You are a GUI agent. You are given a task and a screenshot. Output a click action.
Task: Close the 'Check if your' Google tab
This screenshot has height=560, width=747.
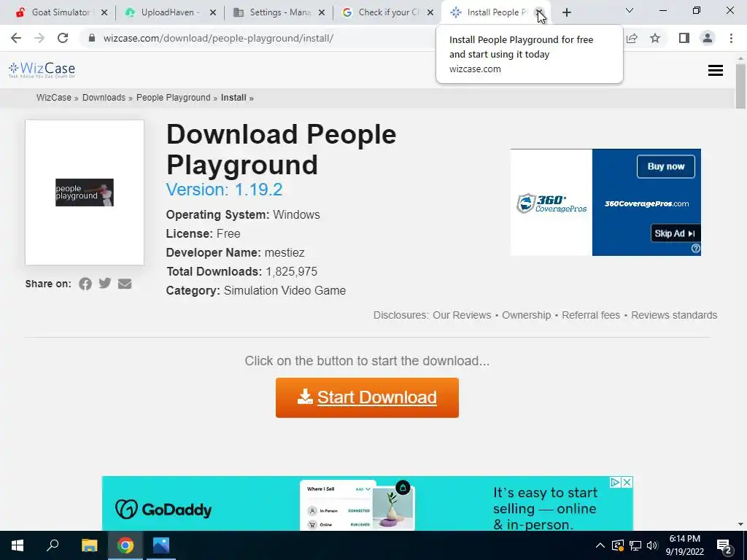click(430, 12)
